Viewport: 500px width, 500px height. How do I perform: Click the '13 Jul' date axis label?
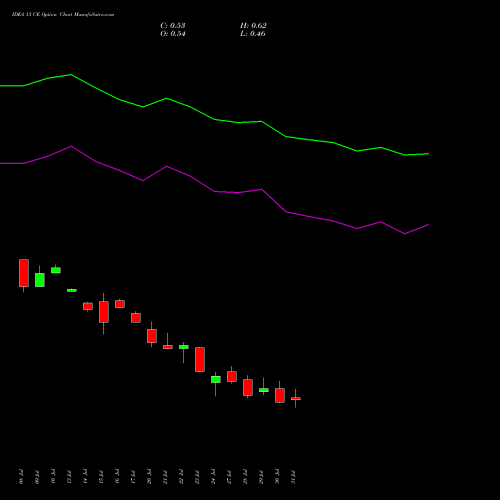click(70, 477)
